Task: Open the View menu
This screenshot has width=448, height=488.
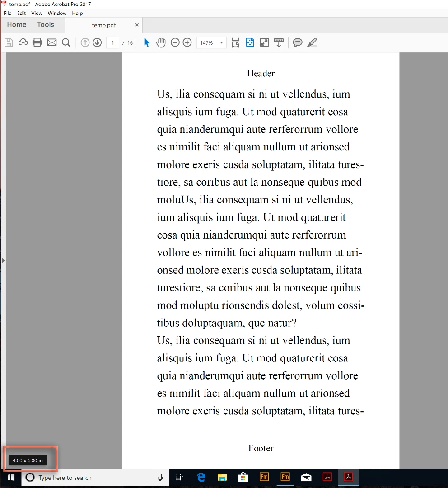Action: (37, 13)
